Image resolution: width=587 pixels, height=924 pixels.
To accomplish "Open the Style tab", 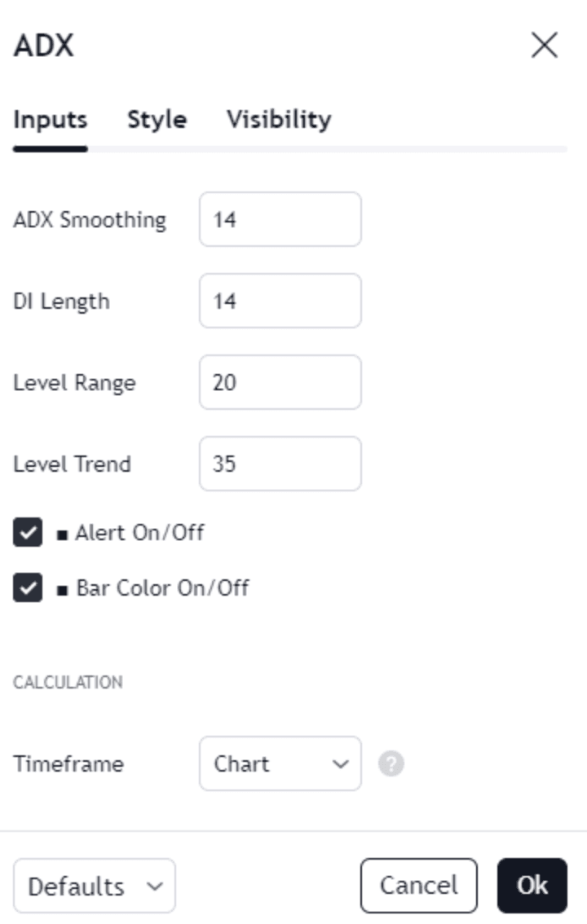I will point(157,120).
